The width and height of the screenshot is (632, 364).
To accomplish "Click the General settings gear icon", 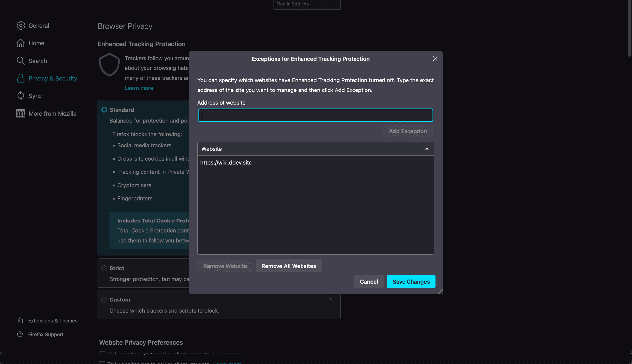I will [20, 25].
